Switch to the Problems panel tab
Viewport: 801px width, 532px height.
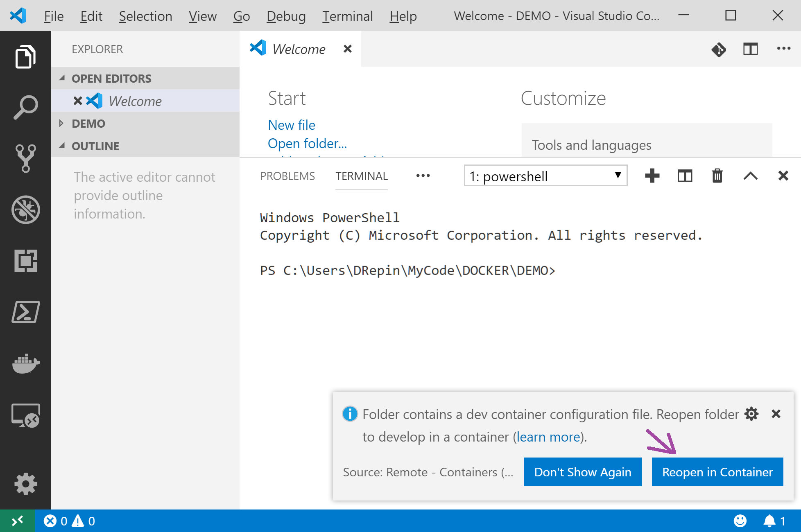point(287,176)
